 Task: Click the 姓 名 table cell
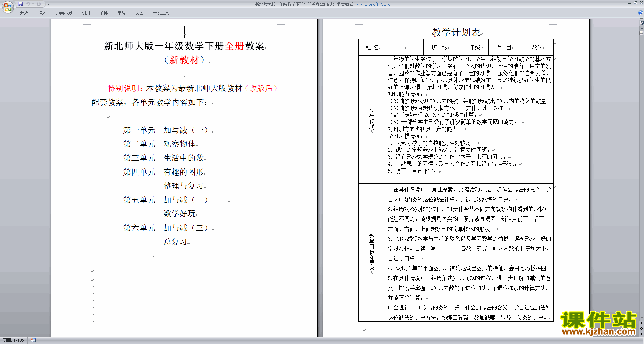click(372, 47)
